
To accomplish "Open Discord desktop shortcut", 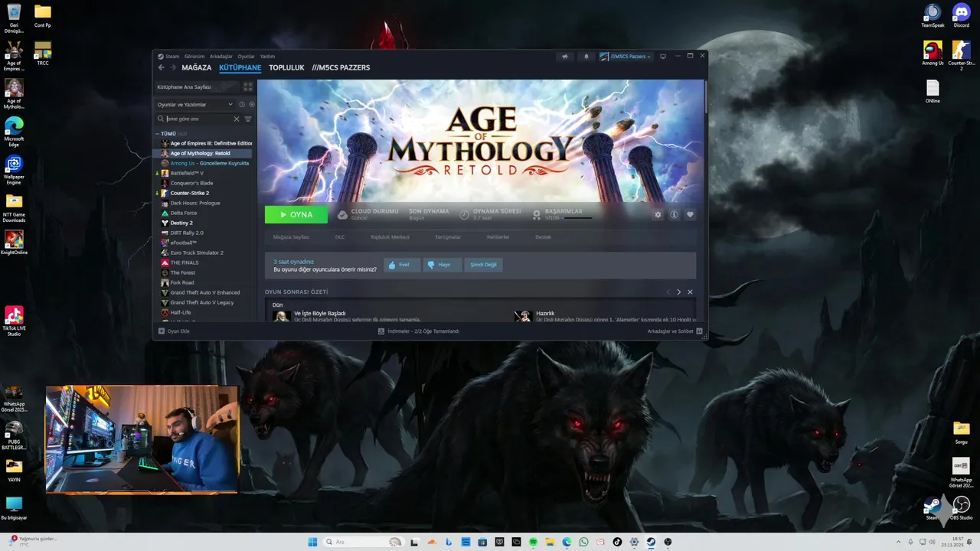I will [961, 16].
